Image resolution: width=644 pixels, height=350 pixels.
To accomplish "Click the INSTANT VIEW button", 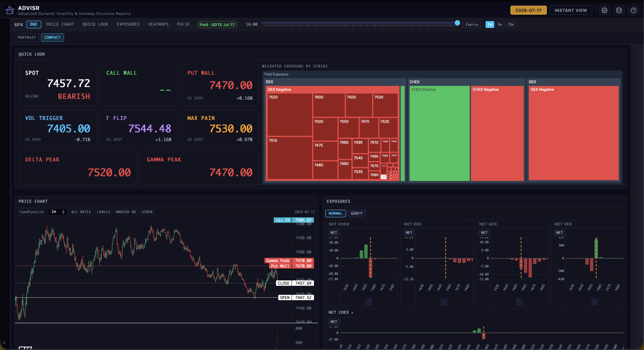I will 571,10.
